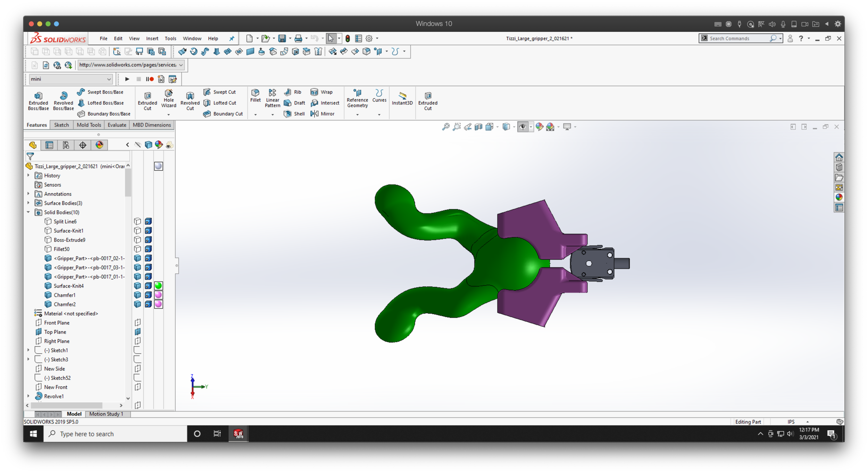Select the Intersect tool
868x473 pixels.
click(x=325, y=103)
